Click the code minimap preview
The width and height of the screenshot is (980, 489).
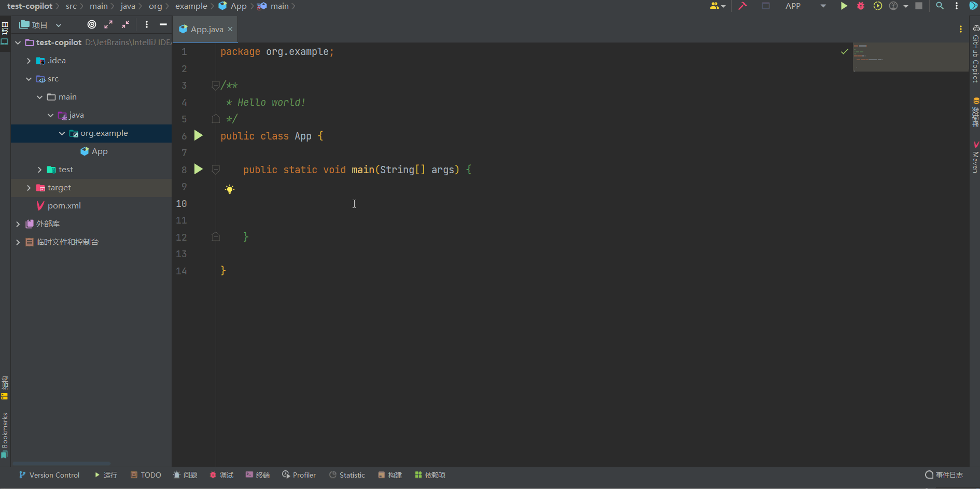point(911,57)
